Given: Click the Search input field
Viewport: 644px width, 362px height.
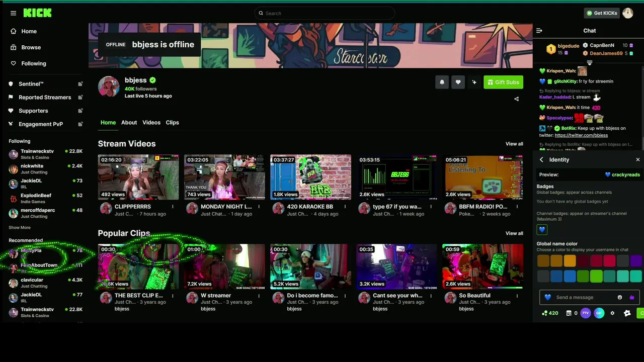Looking at the screenshot, I should click(325, 13).
